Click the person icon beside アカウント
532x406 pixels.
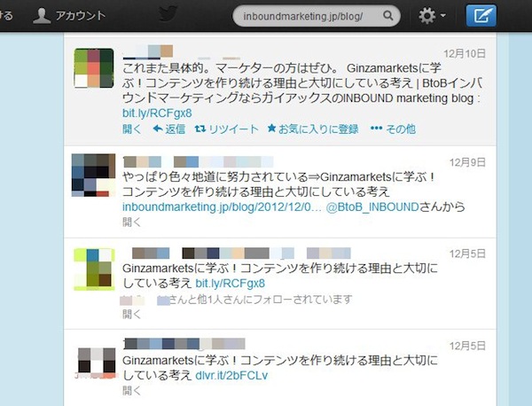click(x=42, y=16)
